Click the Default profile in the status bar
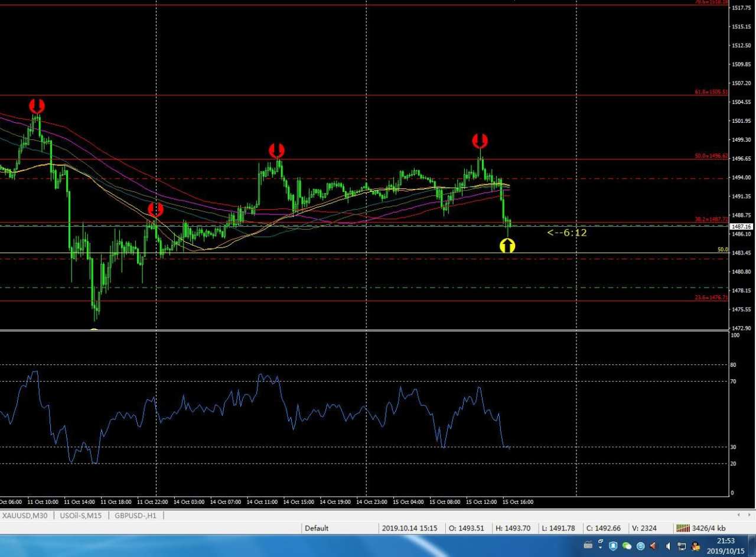The image size is (756, 557). [317, 528]
